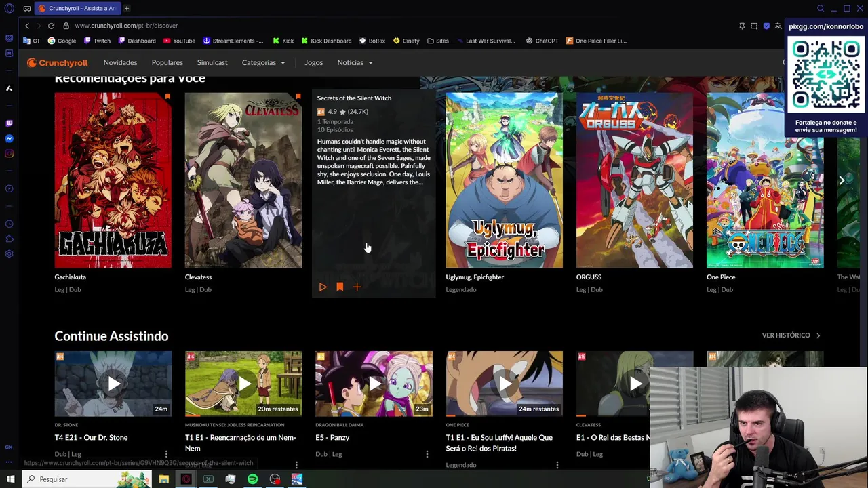Open the ChatGPT bookmark
This screenshot has height=488, width=868.
(x=542, y=41)
